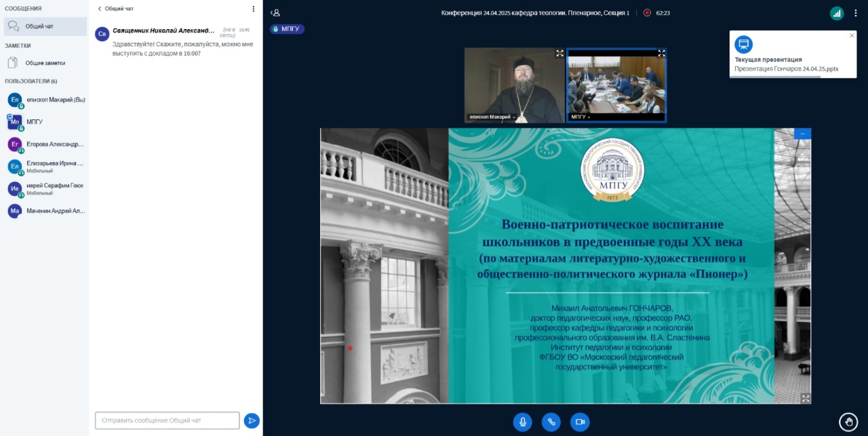868x436 pixels.
Task: Select user МПГУ in the list
Action: [x=45, y=122]
